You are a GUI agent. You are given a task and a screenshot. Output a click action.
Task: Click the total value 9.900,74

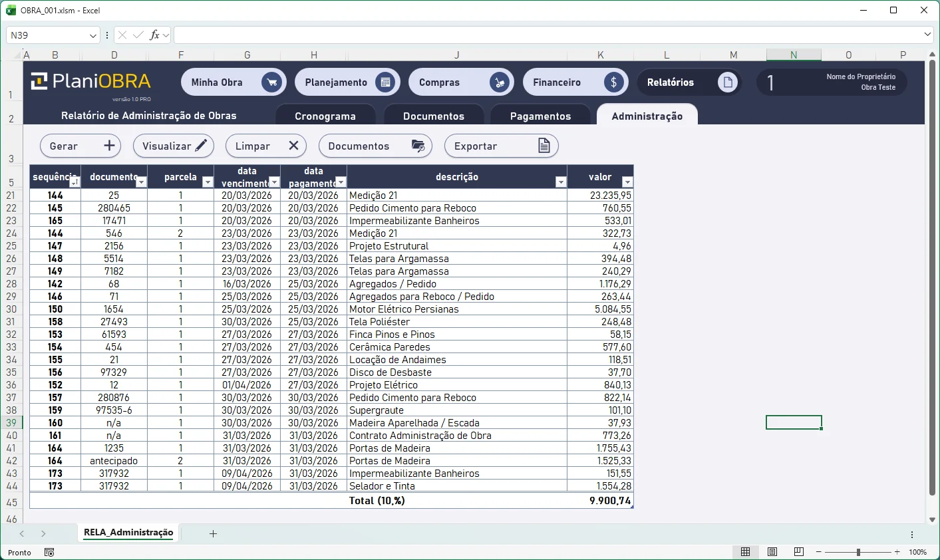coord(600,501)
